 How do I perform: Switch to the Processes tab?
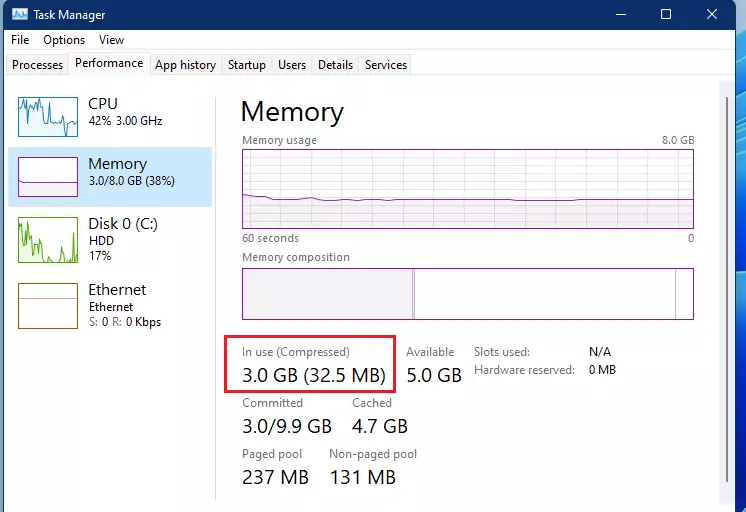click(37, 65)
